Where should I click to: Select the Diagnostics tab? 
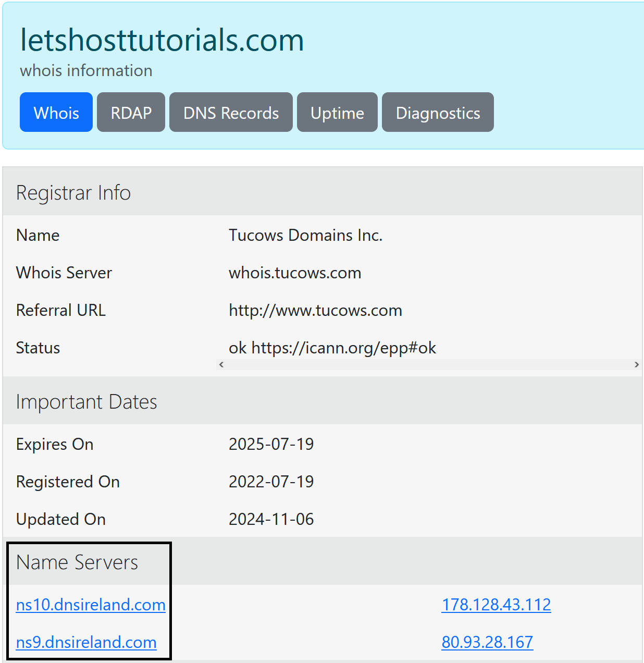pos(438,113)
